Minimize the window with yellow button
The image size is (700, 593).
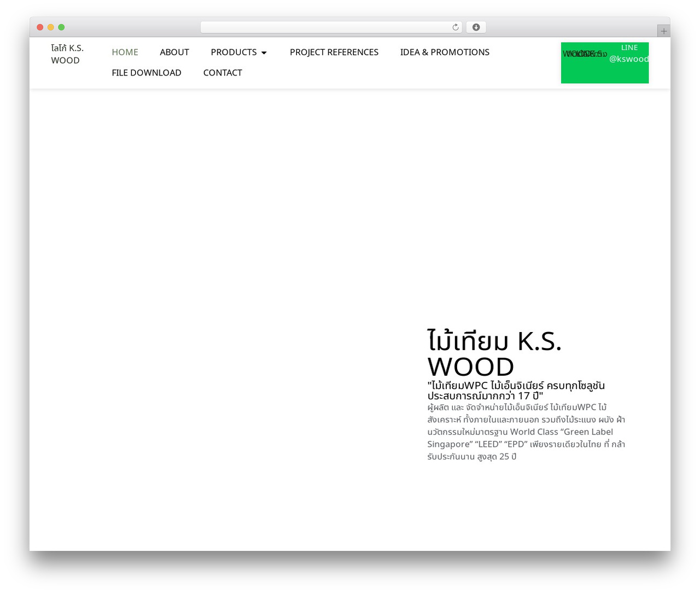pos(51,27)
